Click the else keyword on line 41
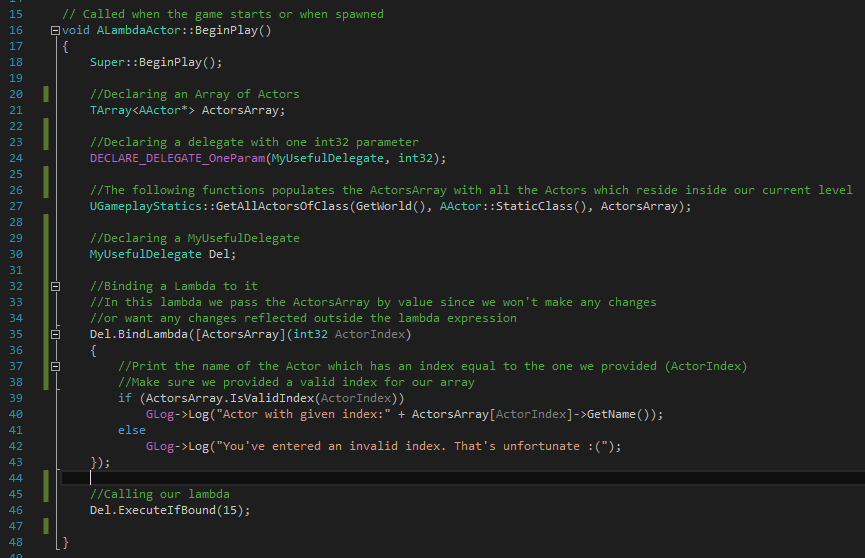This screenshot has width=865, height=558. [x=132, y=430]
